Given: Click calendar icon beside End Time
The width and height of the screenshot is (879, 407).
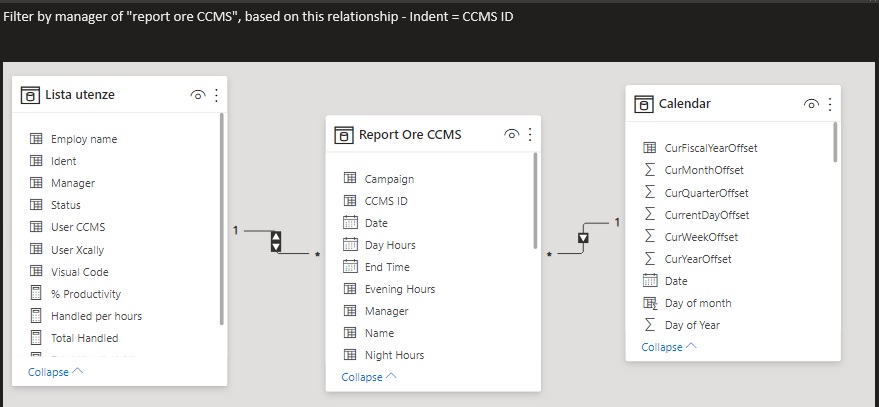Looking at the screenshot, I should [350, 266].
